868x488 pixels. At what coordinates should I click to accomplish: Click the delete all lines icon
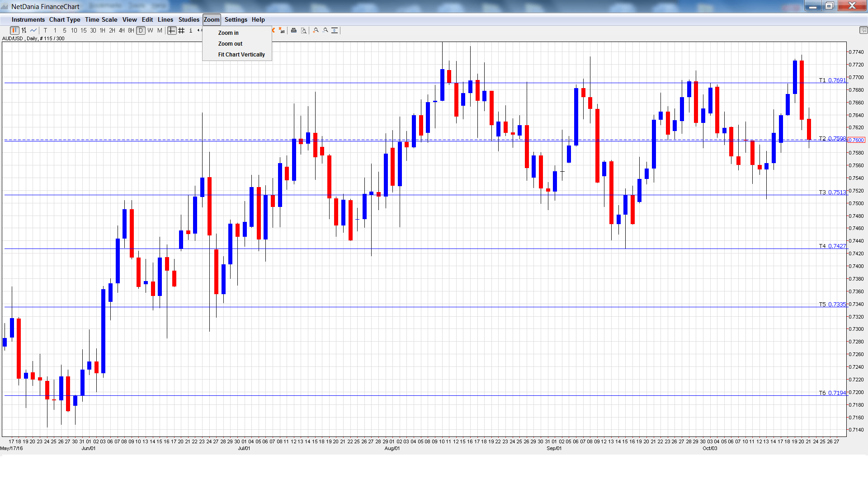pos(282,31)
